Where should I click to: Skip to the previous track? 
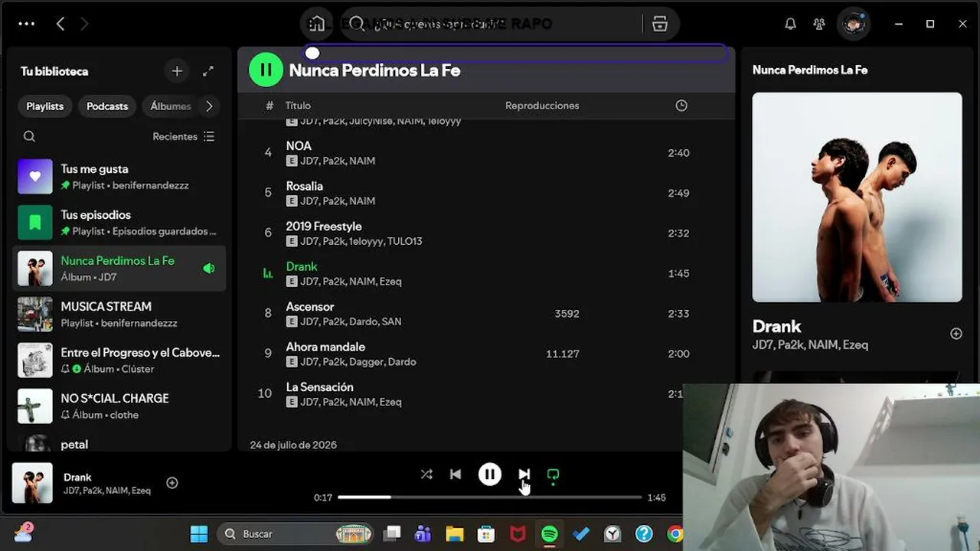(x=456, y=474)
